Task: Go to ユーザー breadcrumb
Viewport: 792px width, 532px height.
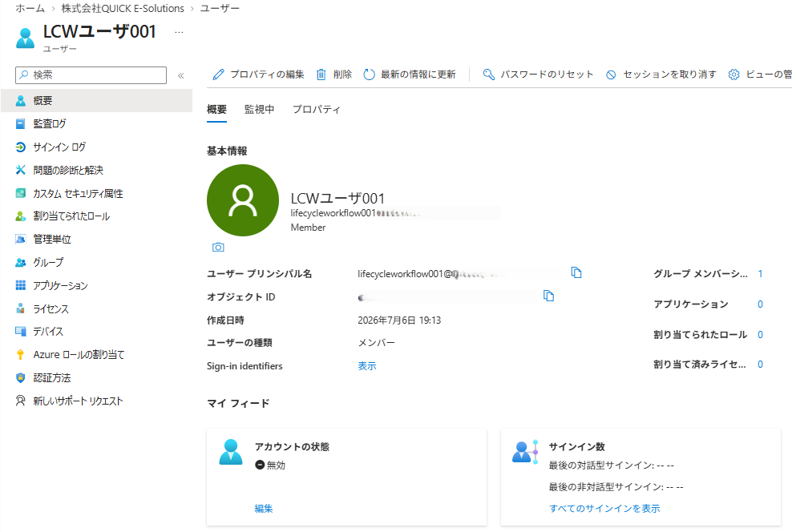Action: 220,9
